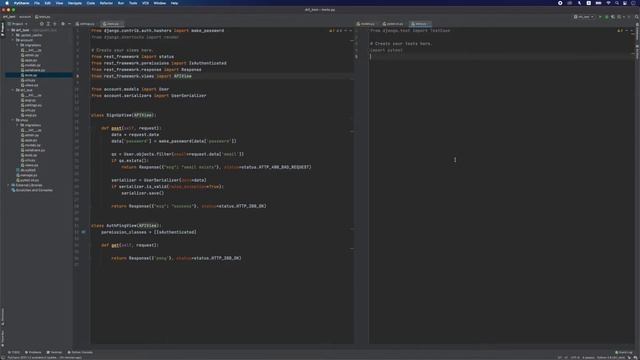Collapse the api_test root project node

coord(9,30)
